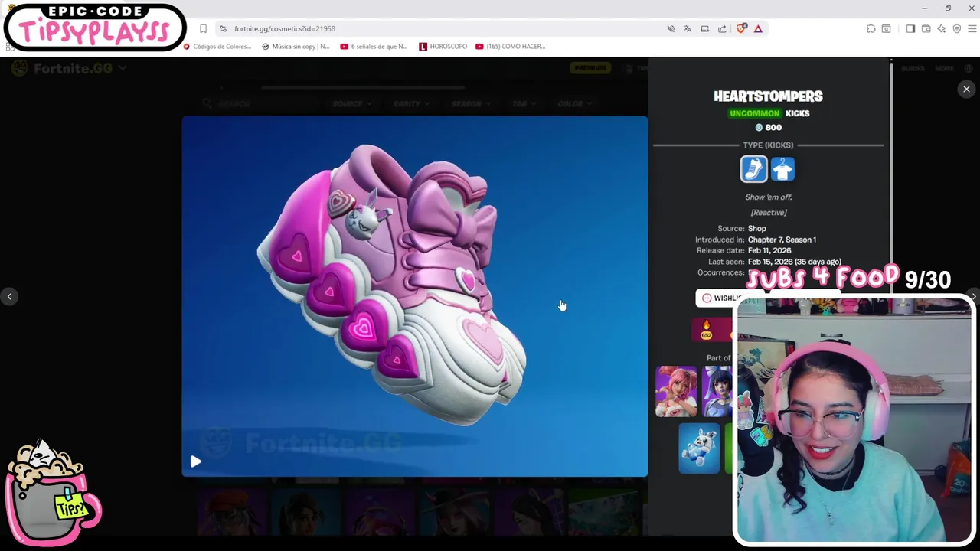The height and width of the screenshot is (551, 980).
Task: Open the More menu
Action: (944, 68)
